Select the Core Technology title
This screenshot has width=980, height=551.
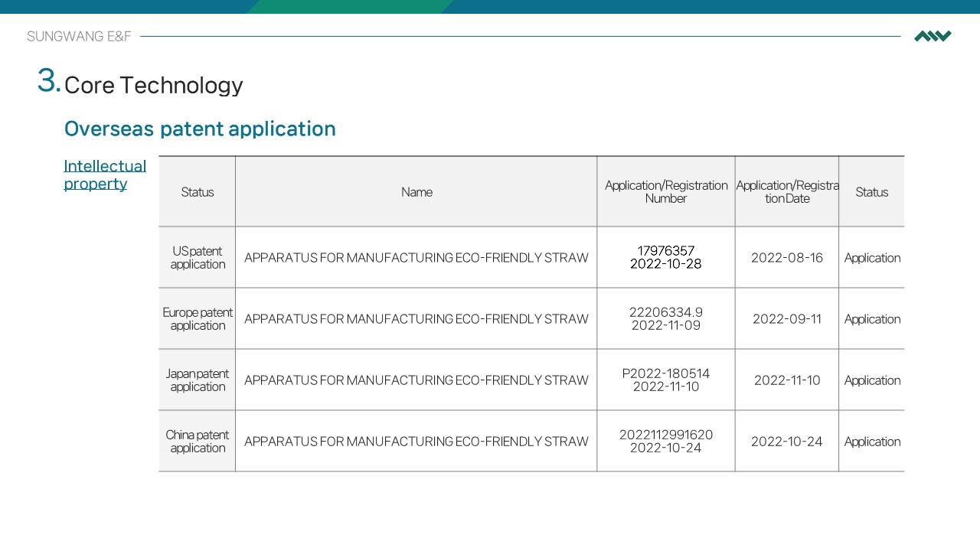[x=153, y=85]
